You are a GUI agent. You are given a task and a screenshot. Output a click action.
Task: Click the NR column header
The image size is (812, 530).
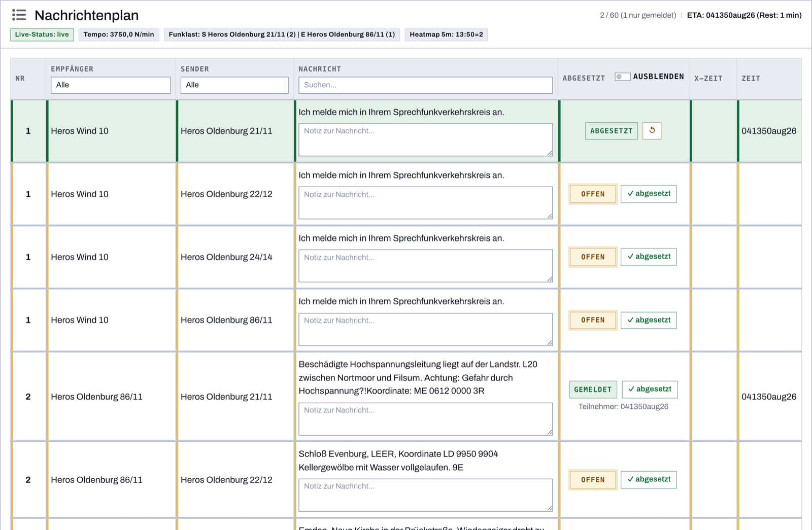[x=20, y=79]
